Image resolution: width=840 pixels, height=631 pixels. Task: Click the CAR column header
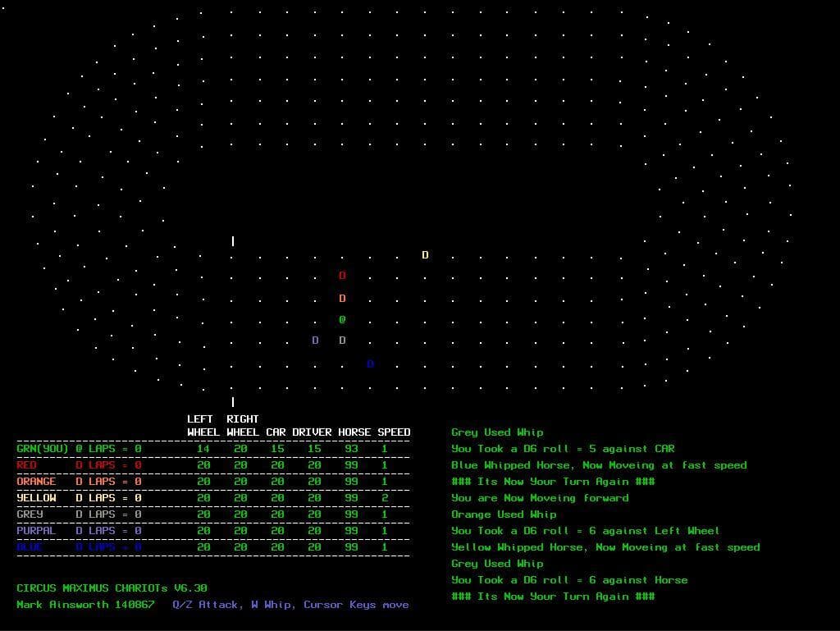(276, 432)
